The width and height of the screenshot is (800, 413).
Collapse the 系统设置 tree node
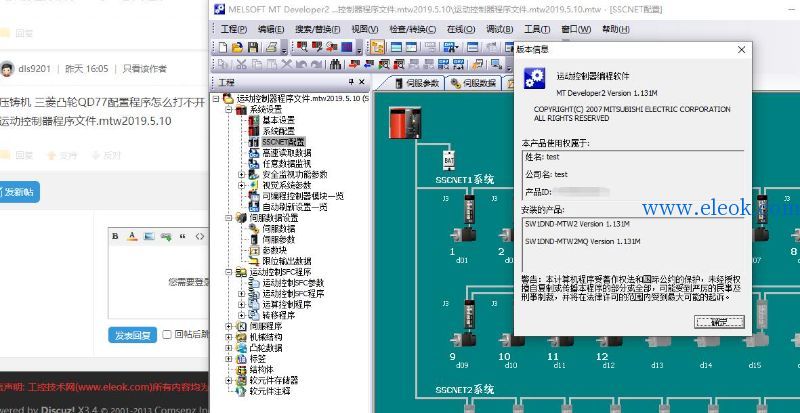pos(229,110)
